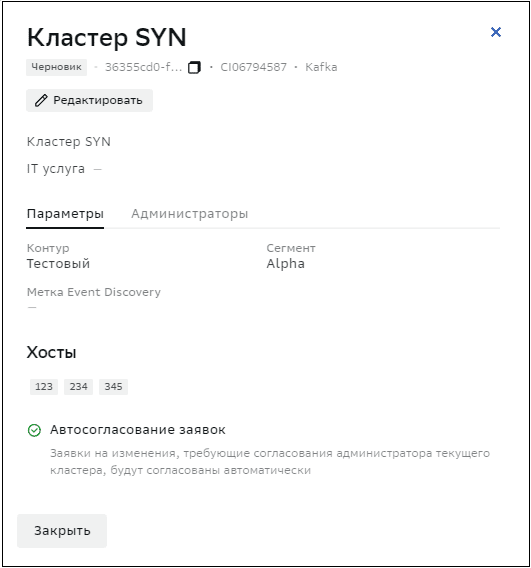
Task: Click the Хосты section heading
Action: (x=51, y=352)
